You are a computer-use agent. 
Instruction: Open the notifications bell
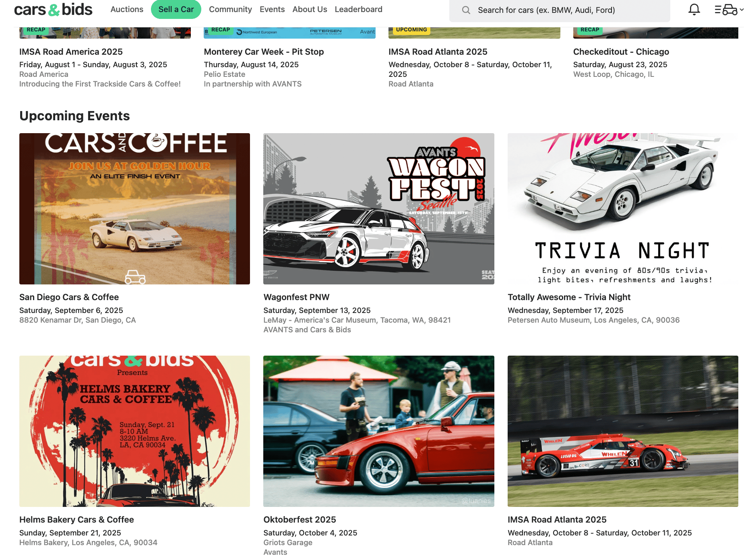694,9
